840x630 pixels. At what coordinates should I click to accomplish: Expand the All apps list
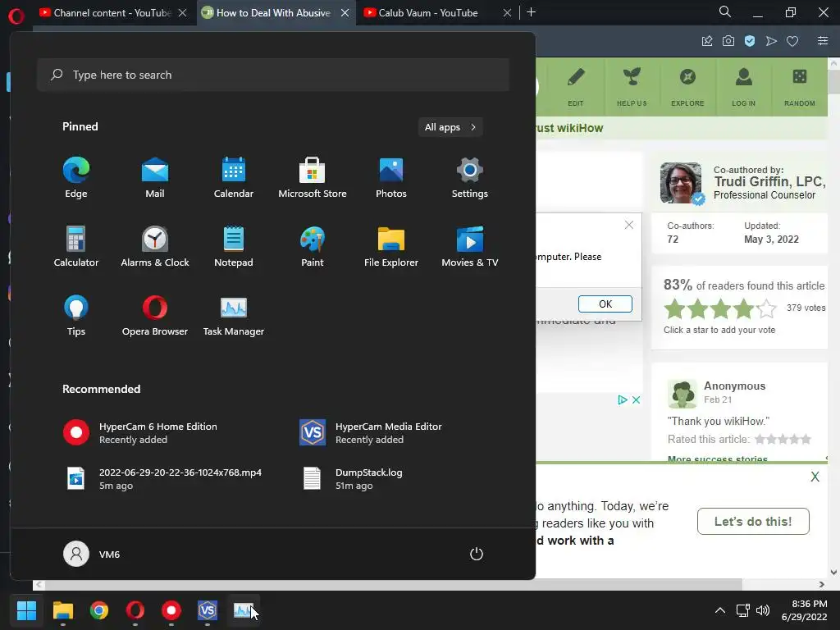450,127
